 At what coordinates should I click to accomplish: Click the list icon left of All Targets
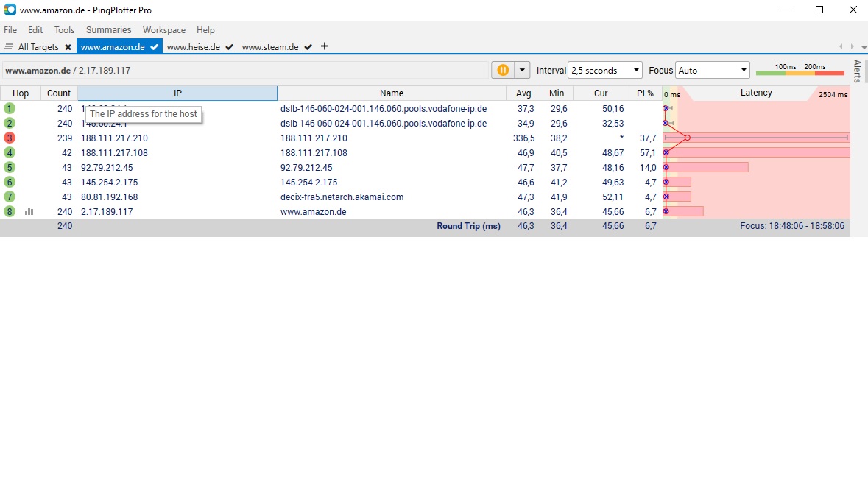(8, 47)
